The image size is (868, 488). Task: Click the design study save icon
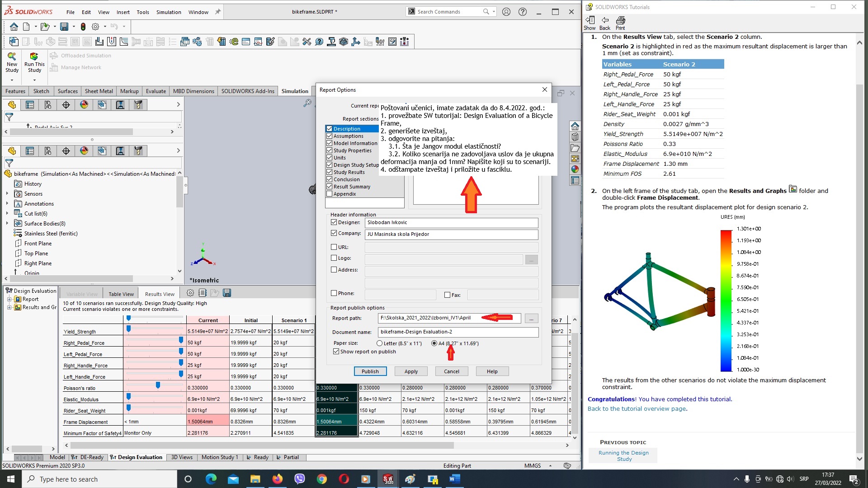coord(227,293)
